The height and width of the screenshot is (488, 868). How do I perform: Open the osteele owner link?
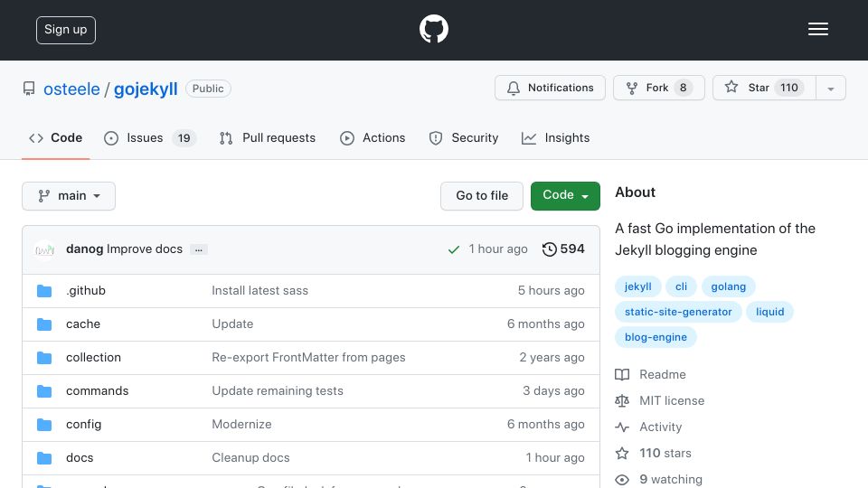coord(71,89)
